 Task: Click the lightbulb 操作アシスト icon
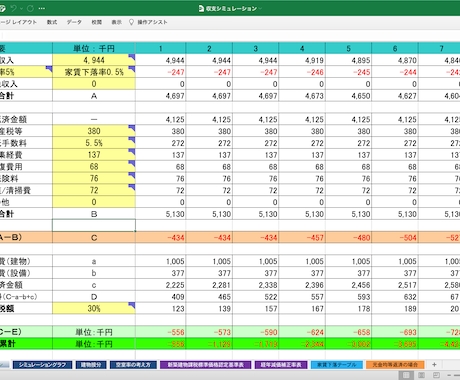tap(131, 22)
